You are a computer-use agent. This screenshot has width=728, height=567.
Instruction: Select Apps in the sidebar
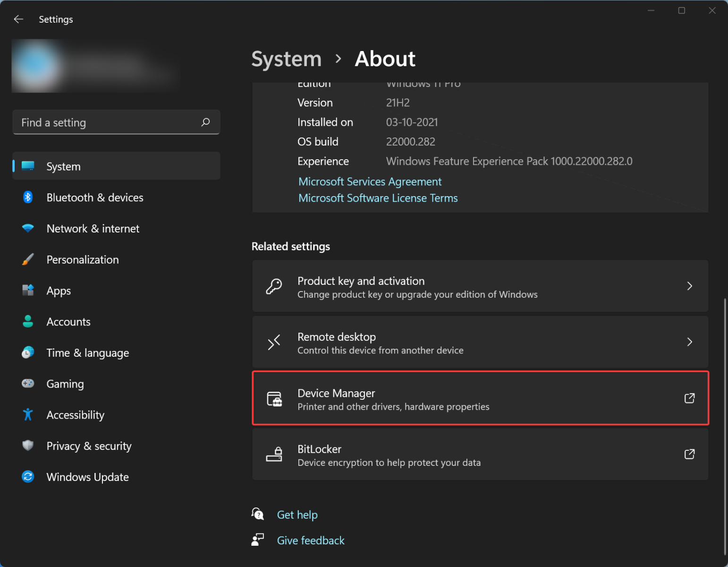tap(116, 291)
